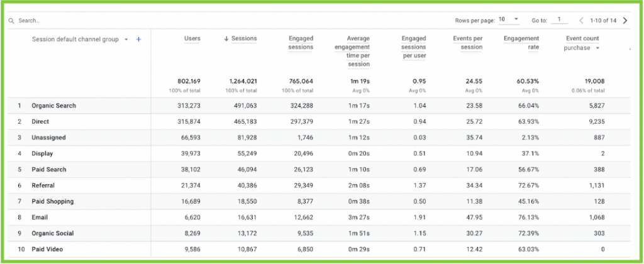Image resolution: width=644 pixels, height=264 pixels.
Task: Expand Session default channel group dropdown
Action: 126,39
